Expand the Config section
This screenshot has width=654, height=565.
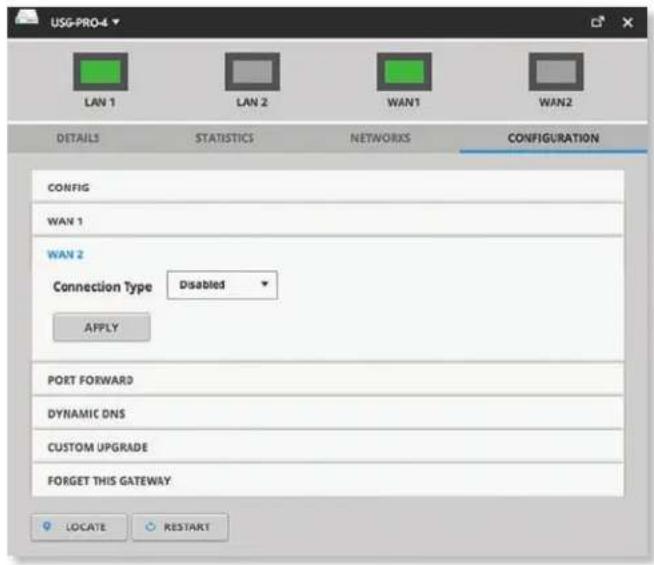coord(328,187)
